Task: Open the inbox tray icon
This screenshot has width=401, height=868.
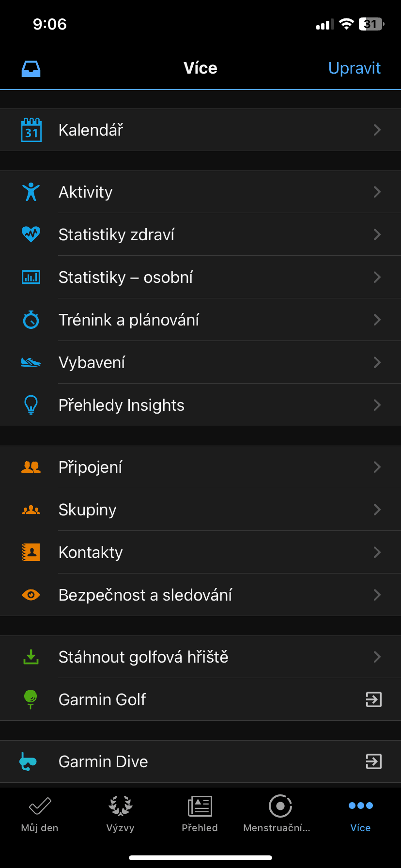Action: (x=31, y=69)
